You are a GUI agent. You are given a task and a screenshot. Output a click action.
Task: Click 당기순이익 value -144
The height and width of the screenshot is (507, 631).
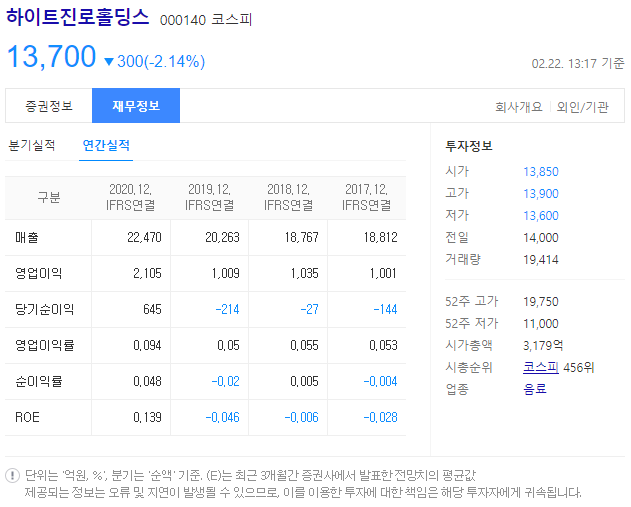pyautogui.click(x=385, y=309)
